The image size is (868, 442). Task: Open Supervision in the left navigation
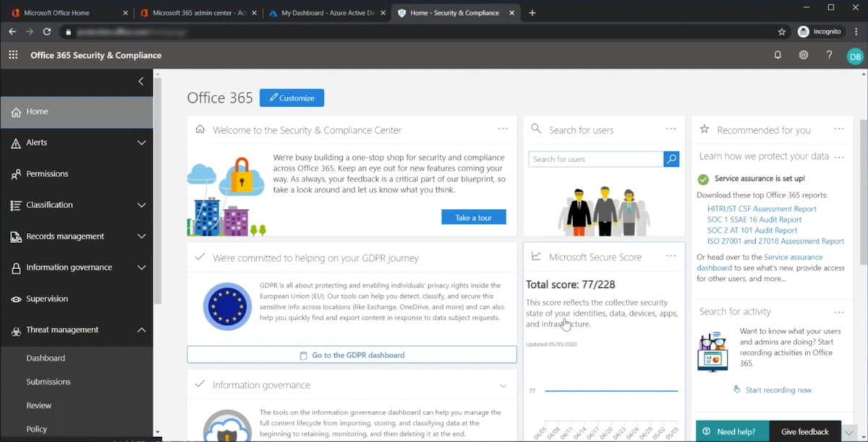click(x=77, y=299)
